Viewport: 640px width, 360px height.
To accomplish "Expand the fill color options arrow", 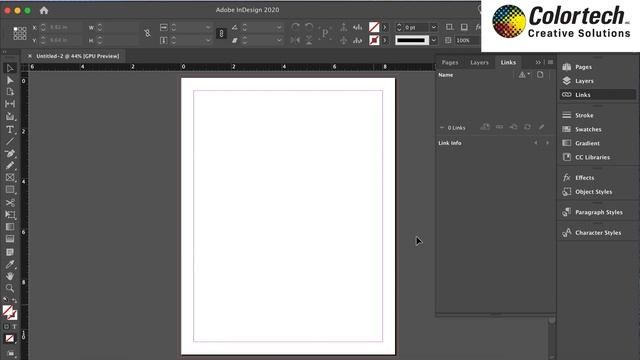I will pyautogui.click(x=384, y=27).
